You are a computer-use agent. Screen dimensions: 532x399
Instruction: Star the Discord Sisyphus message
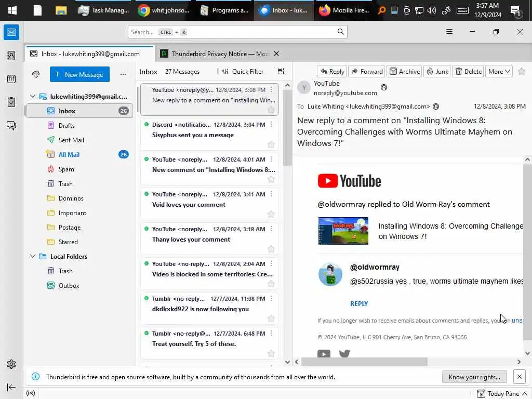[271, 144]
